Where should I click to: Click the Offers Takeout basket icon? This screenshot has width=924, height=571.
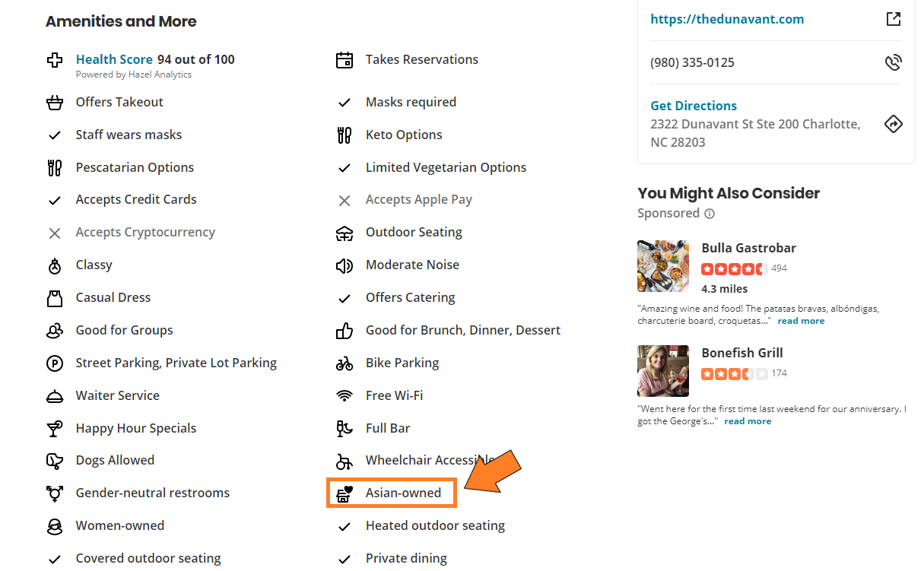(x=55, y=103)
